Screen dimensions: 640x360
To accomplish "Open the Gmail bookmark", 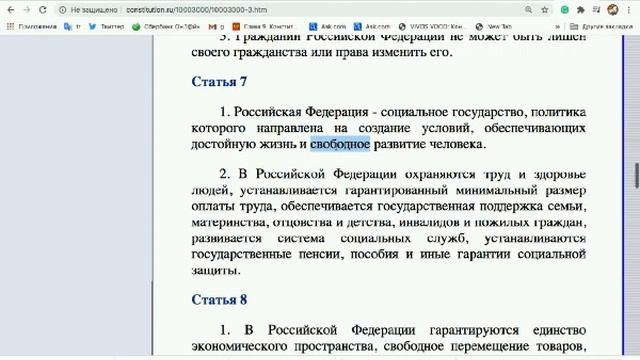I will (216, 27).
